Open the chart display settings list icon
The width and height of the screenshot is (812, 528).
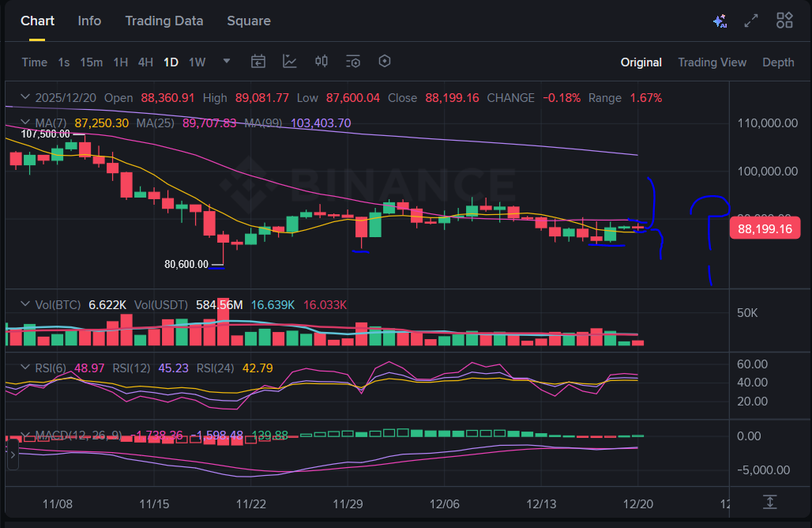352,62
